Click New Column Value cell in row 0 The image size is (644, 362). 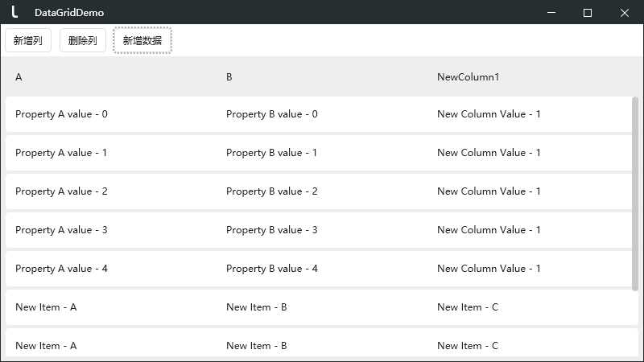(x=530, y=114)
